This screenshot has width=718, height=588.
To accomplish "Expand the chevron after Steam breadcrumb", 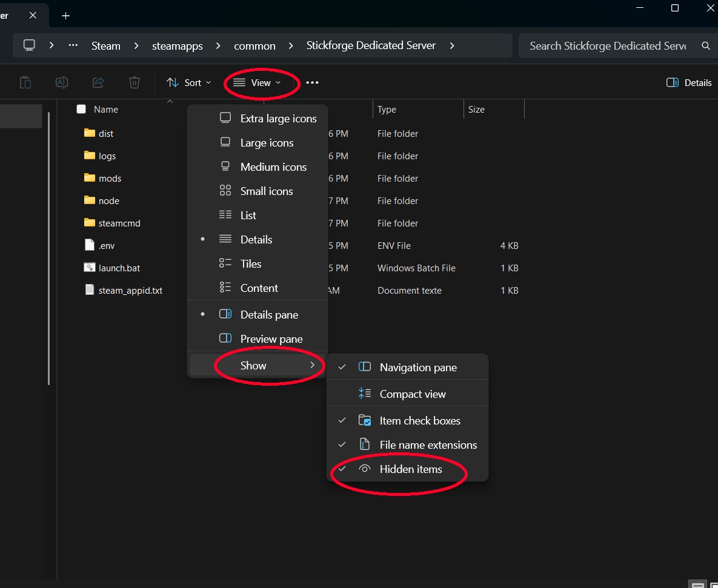I will pos(136,45).
